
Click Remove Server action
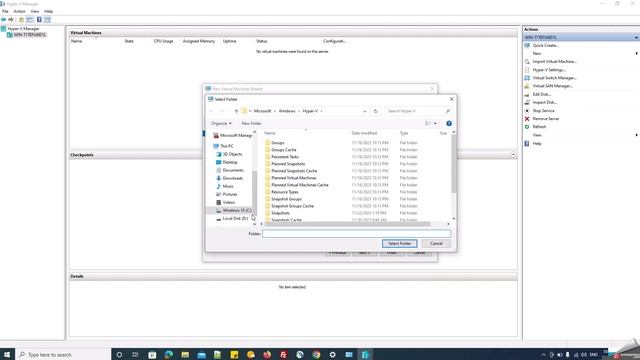tap(546, 119)
